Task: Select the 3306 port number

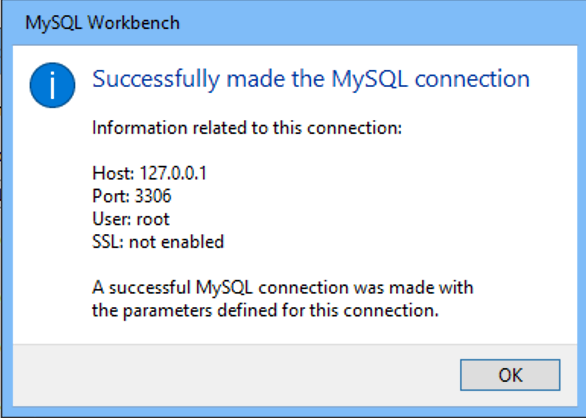Action: 153,196
